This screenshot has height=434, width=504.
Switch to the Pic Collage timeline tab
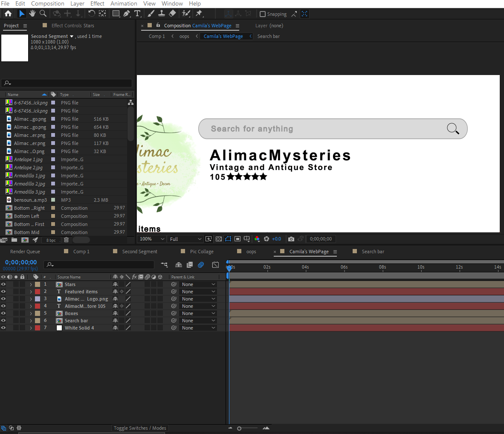[201, 252]
